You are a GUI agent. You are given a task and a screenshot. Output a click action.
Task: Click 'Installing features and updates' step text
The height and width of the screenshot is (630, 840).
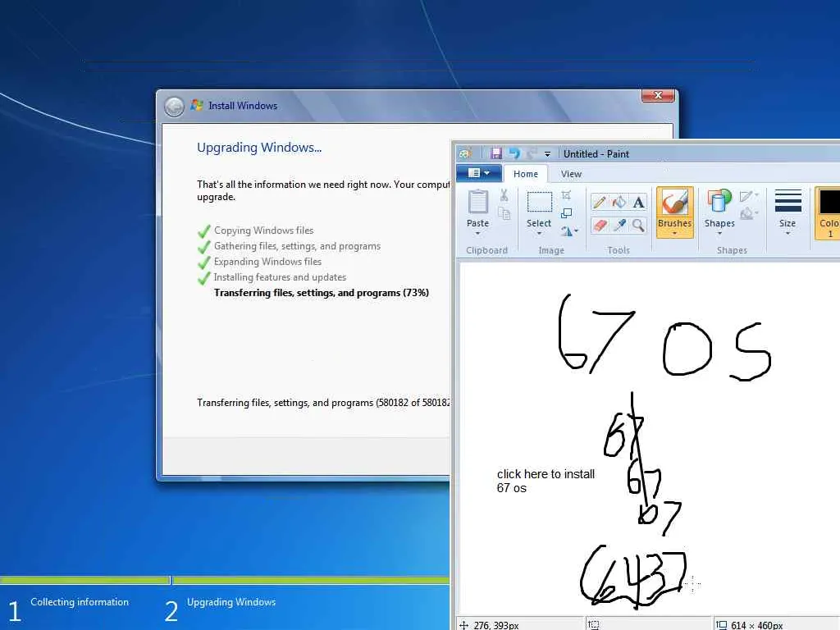[280, 277]
